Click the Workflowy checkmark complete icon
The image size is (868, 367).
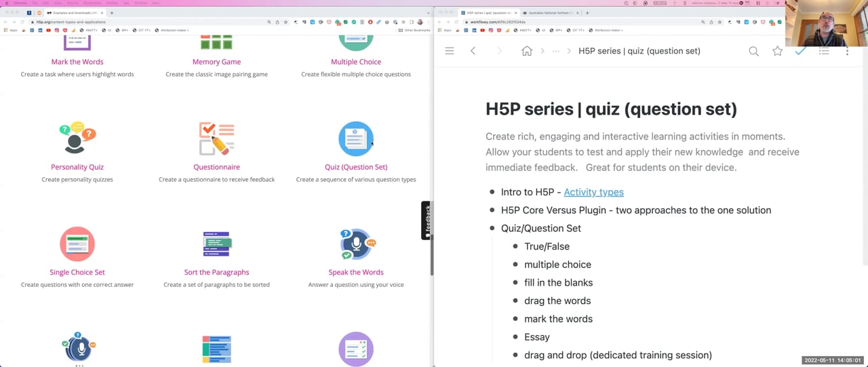pos(800,51)
